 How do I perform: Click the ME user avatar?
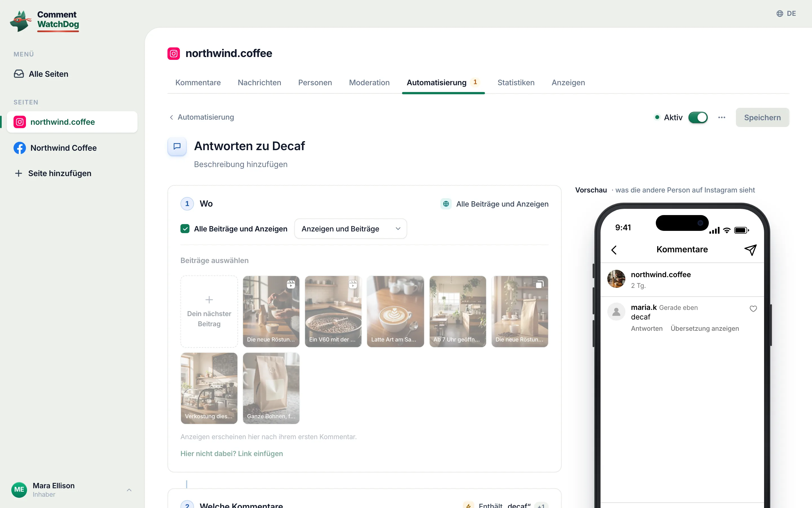click(19, 490)
